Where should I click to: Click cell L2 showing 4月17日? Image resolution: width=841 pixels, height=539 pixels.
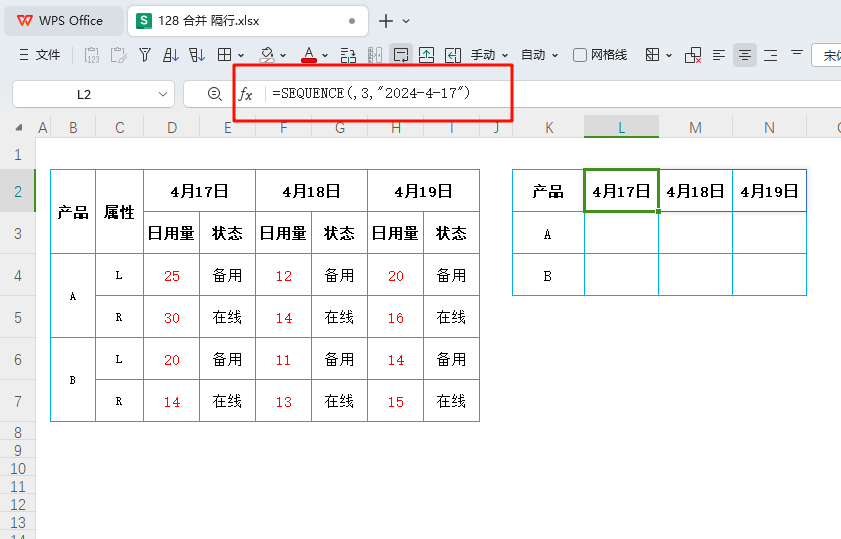click(x=622, y=191)
